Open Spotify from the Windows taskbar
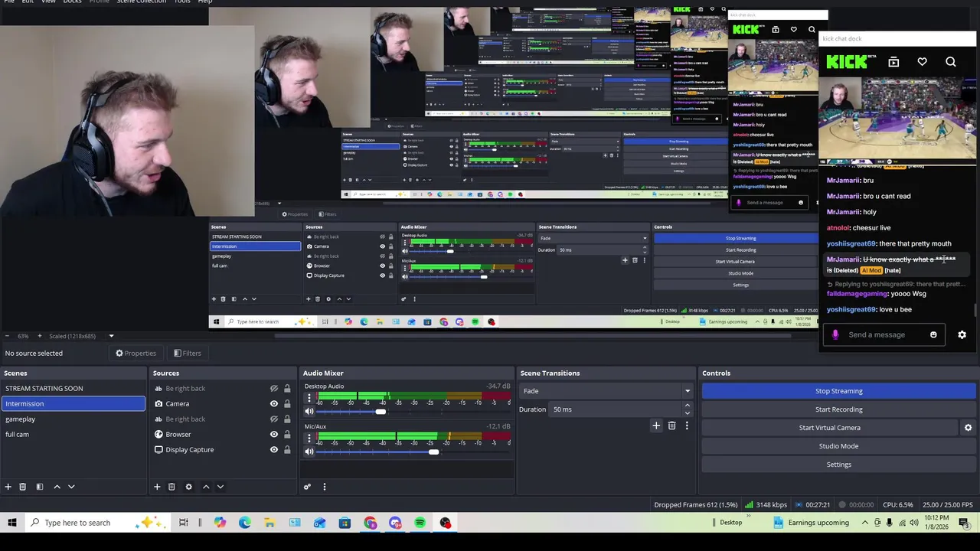 click(420, 523)
